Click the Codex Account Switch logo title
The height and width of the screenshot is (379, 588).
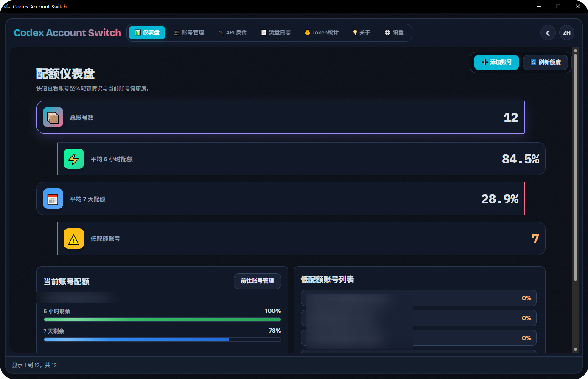tap(67, 33)
